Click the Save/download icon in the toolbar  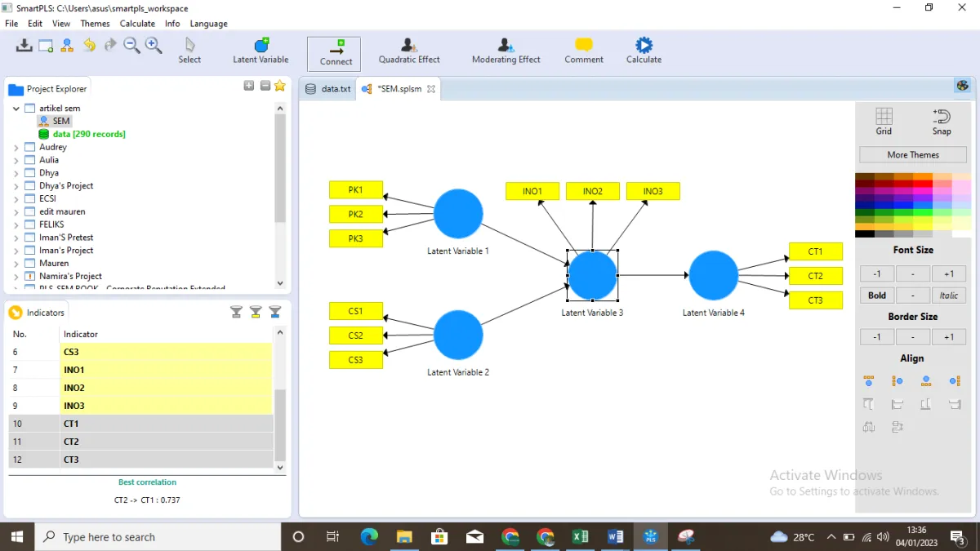24,46
